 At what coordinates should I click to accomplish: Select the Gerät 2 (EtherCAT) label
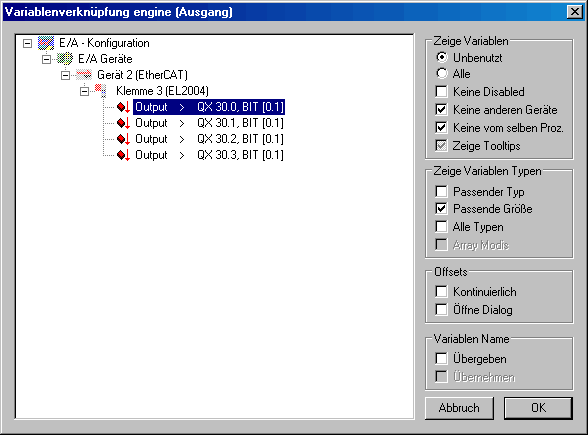[142, 75]
